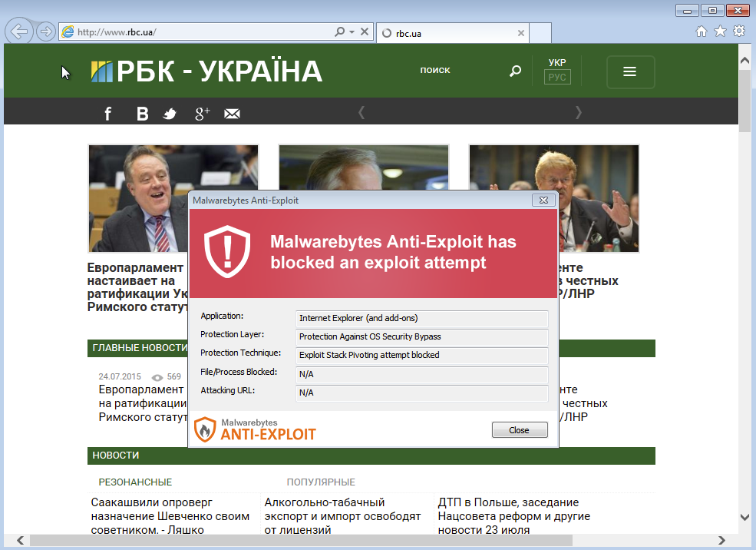This screenshot has width=756, height=550.
Task: Expand the address bar search dropdown arrow
Action: click(x=352, y=32)
